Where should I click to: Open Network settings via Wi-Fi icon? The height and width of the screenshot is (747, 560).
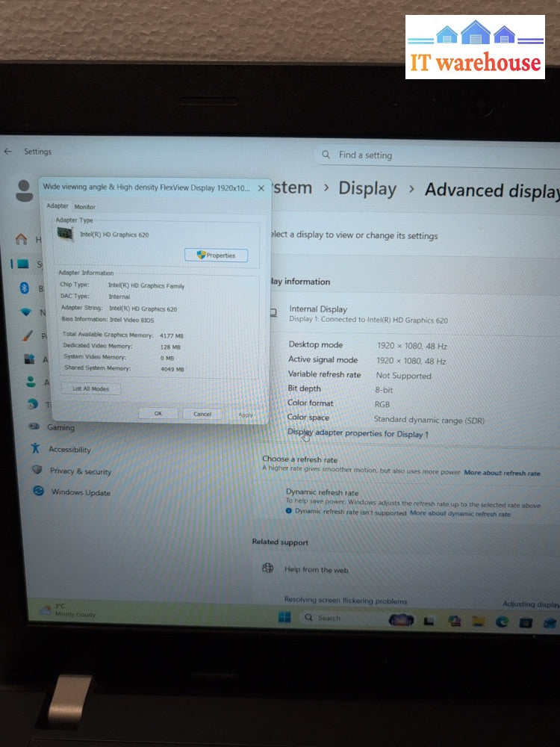[25, 311]
